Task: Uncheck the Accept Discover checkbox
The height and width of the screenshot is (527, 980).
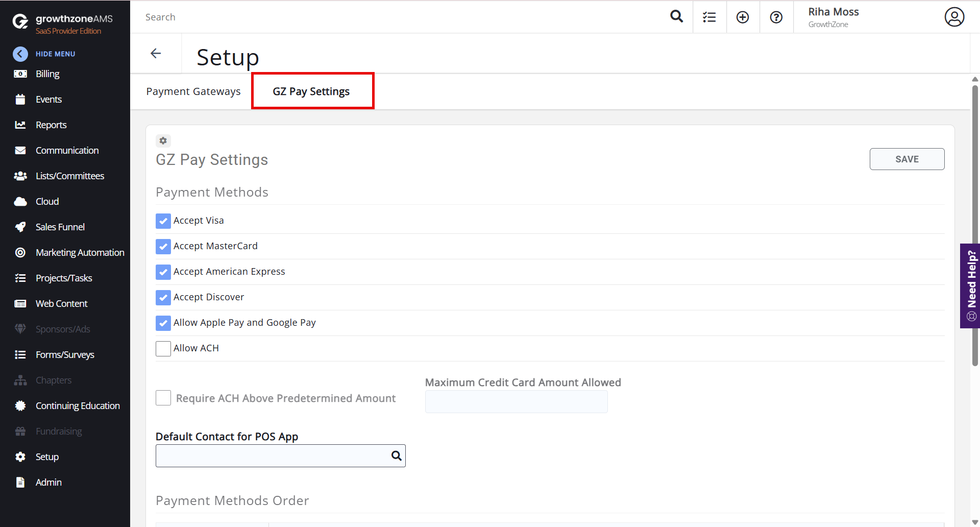Action: [163, 298]
